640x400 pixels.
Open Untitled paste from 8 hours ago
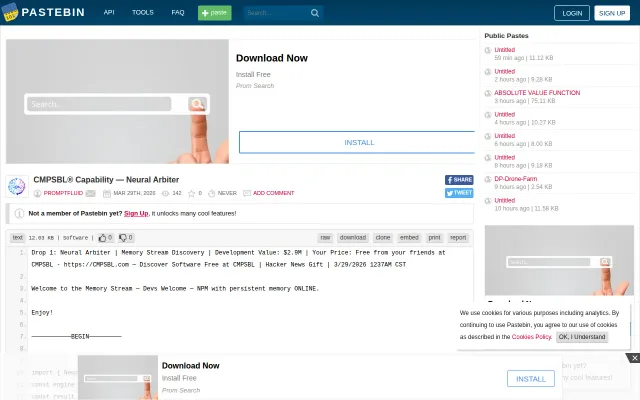tap(504, 158)
